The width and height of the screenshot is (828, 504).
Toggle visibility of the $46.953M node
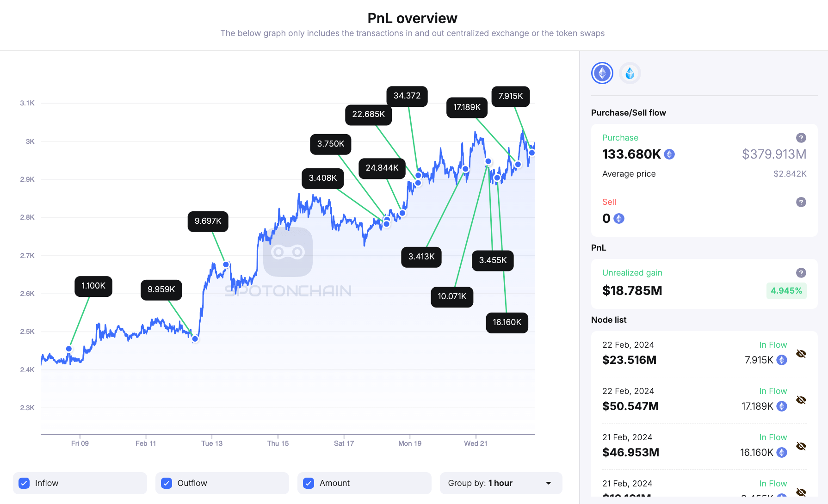(801, 446)
